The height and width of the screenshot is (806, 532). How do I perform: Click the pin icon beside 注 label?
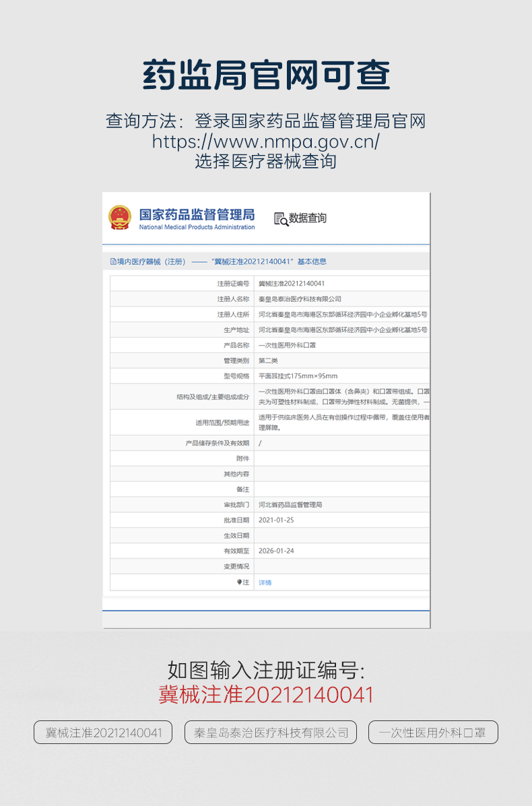tap(238, 582)
